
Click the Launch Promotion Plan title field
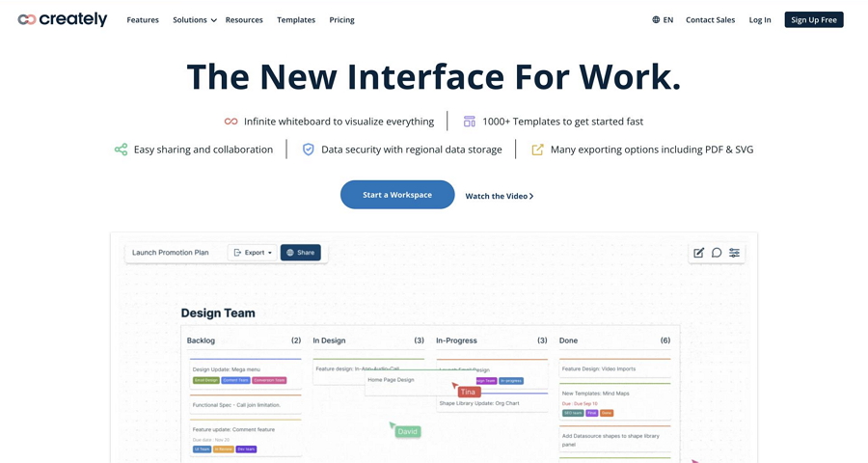(x=171, y=253)
